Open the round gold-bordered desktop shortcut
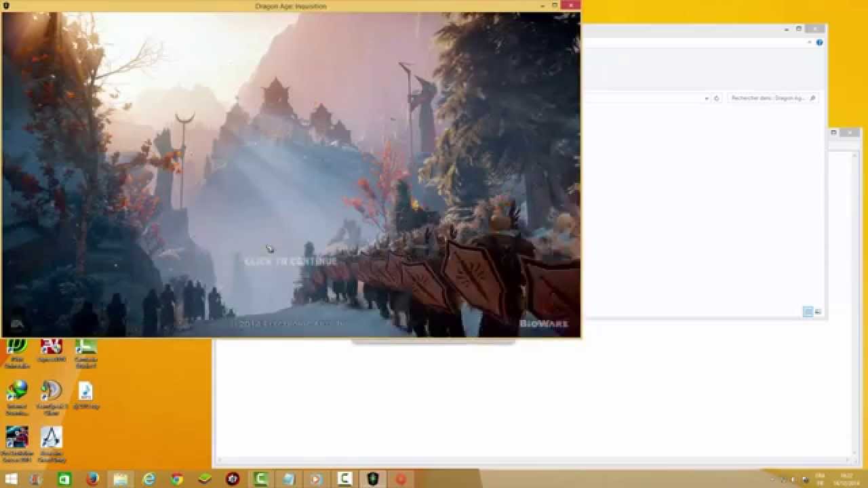 coord(51,398)
